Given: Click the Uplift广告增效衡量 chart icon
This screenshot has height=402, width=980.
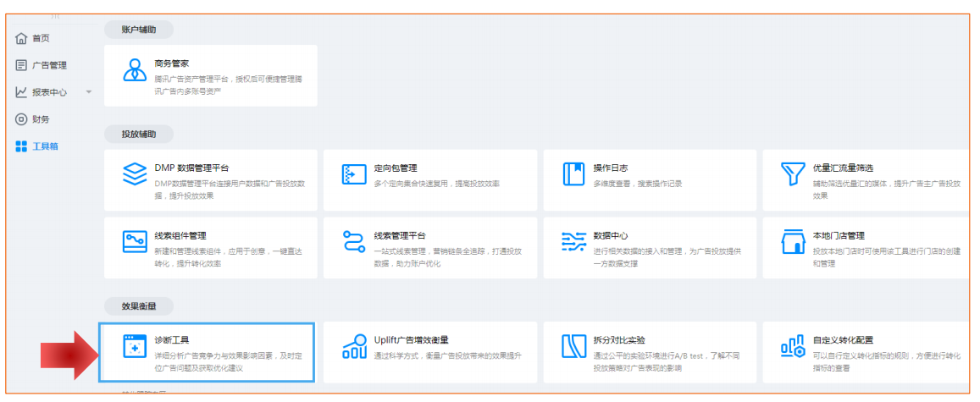Looking at the screenshot, I should tap(354, 347).
